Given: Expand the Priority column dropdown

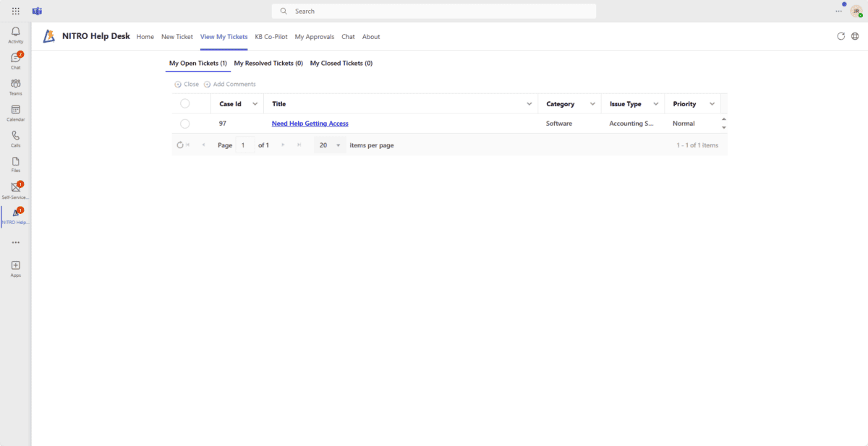Looking at the screenshot, I should [711, 103].
